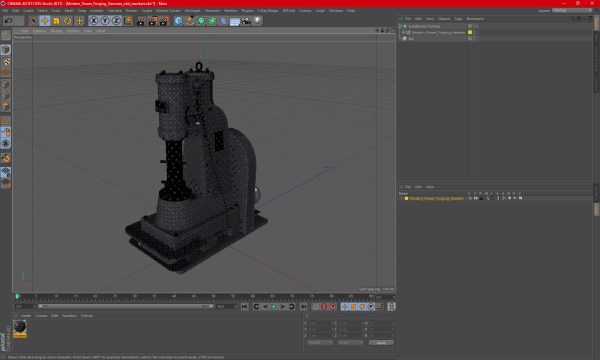Switch to Texture mode
The width and height of the screenshot is (600, 360).
coord(5,61)
